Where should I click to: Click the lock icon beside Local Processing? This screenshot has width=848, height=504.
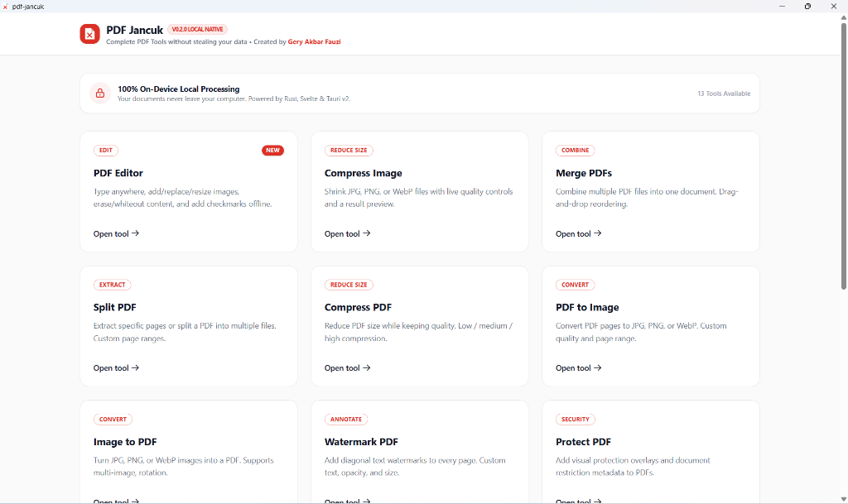(100, 94)
